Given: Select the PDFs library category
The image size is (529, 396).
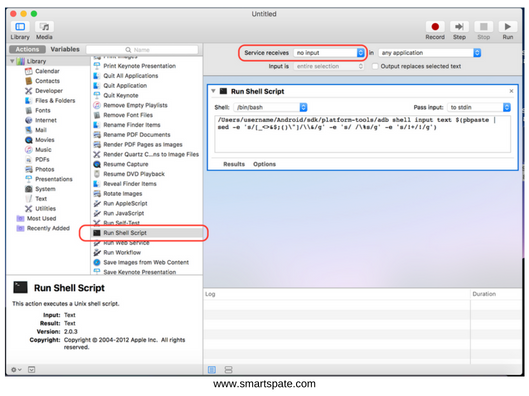Looking at the screenshot, I should [x=42, y=159].
